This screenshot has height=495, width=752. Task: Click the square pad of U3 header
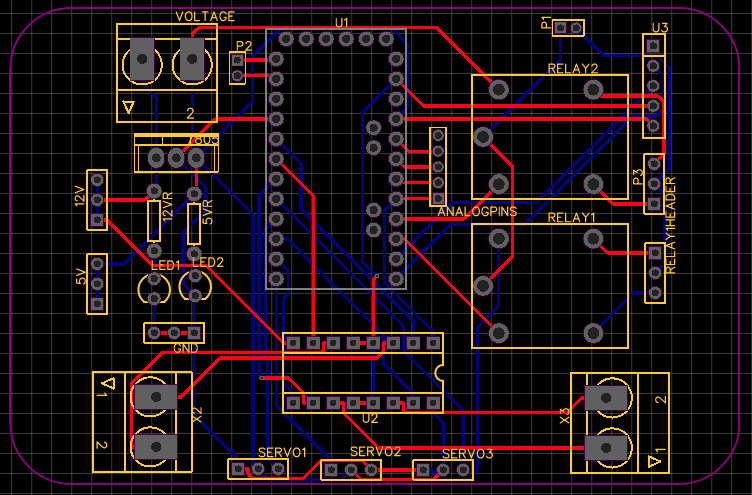(x=652, y=46)
